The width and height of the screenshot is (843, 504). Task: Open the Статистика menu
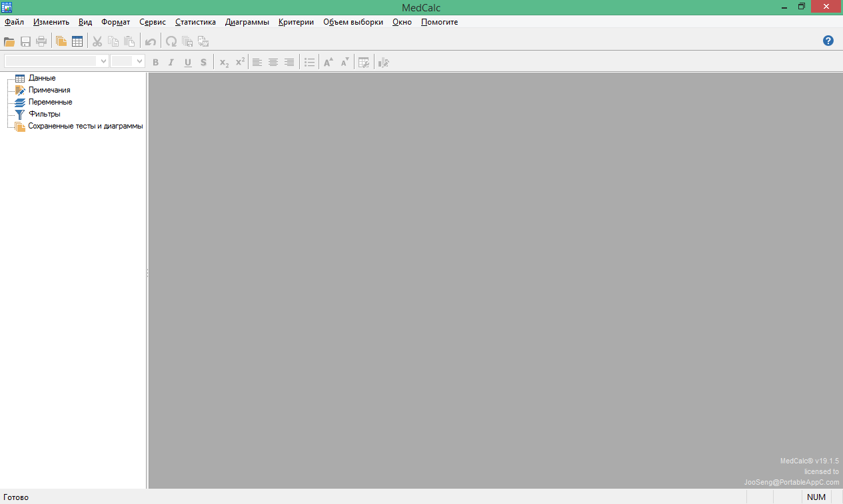point(195,22)
